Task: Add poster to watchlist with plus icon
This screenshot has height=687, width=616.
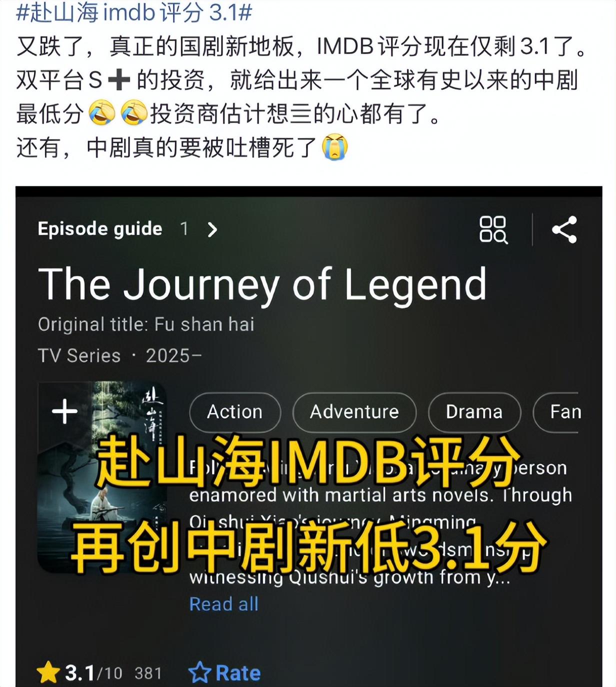Action: coord(64,411)
